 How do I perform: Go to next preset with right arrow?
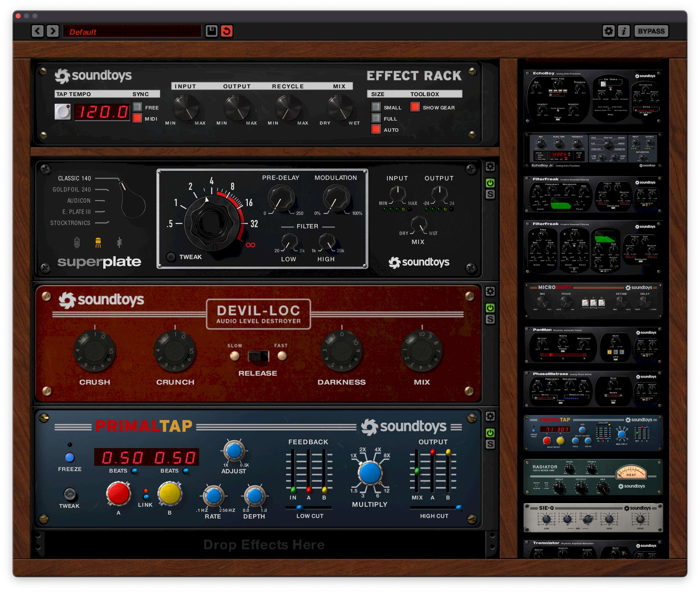pos(53,31)
